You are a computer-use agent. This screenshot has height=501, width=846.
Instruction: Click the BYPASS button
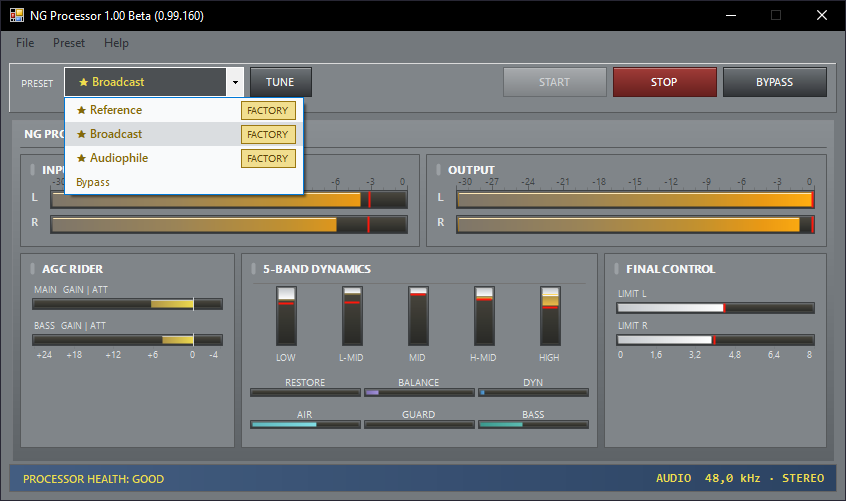point(775,82)
